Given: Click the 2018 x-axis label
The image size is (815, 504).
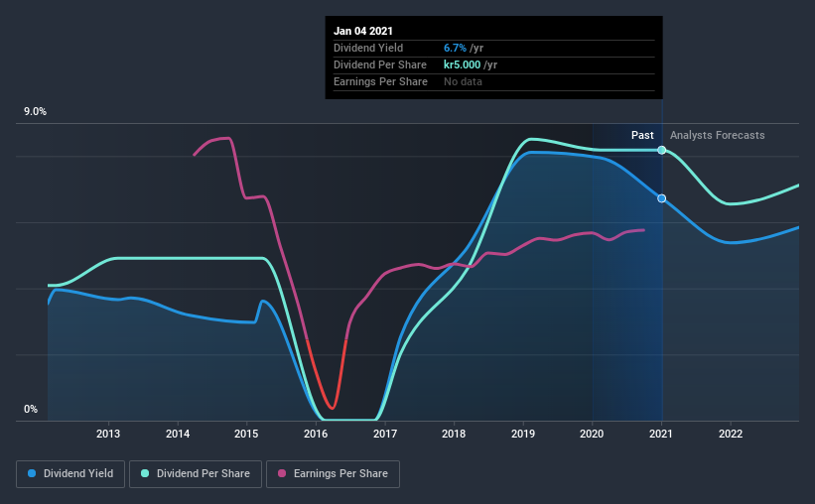Looking at the screenshot, I should tap(454, 434).
